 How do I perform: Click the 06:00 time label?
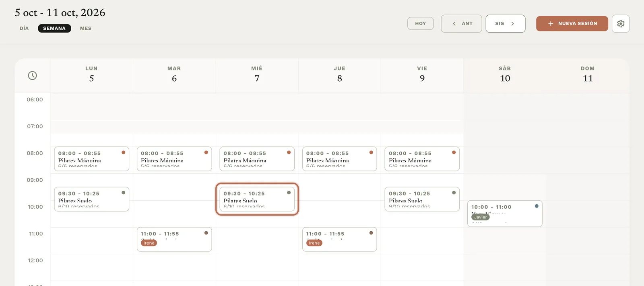pos(35,100)
